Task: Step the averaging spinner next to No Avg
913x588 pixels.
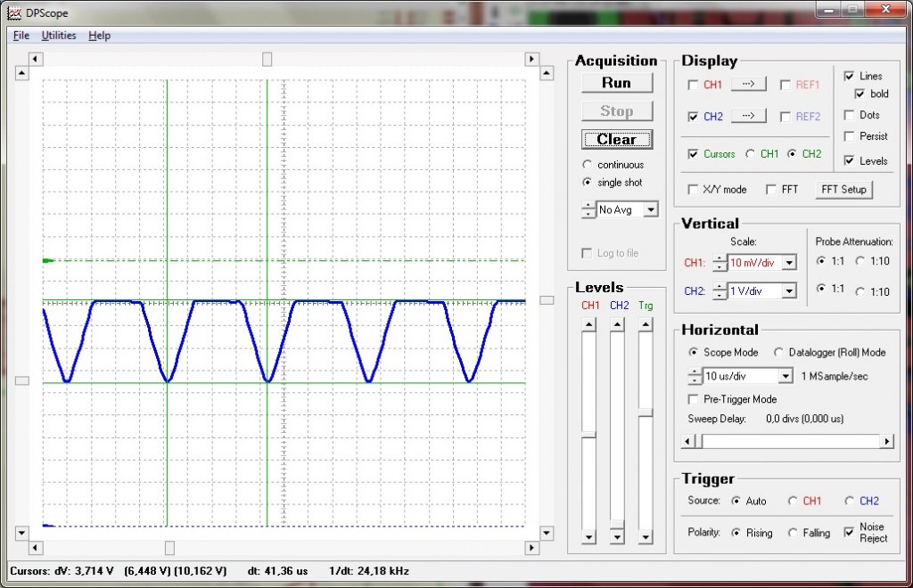Action: [588, 209]
